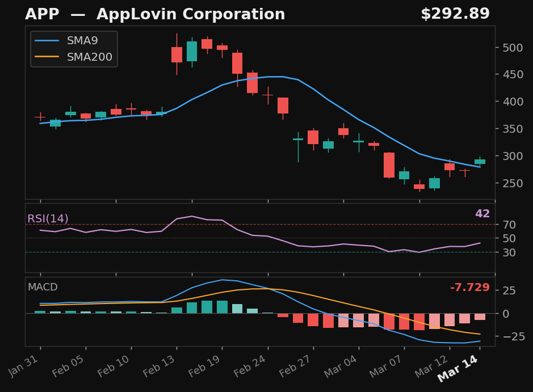
Task: Click the Feb 19 date label
Action: click(x=204, y=366)
